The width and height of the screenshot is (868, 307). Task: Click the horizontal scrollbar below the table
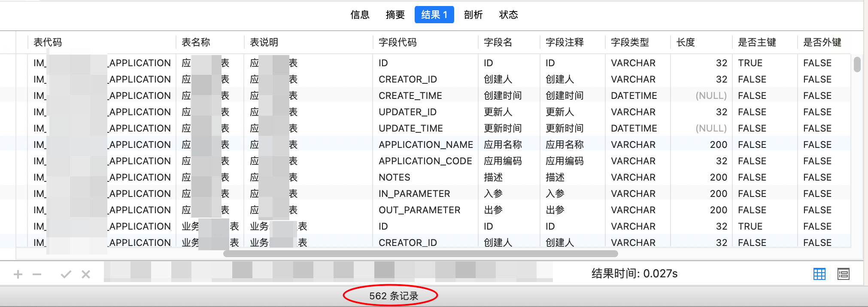(x=420, y=254)
